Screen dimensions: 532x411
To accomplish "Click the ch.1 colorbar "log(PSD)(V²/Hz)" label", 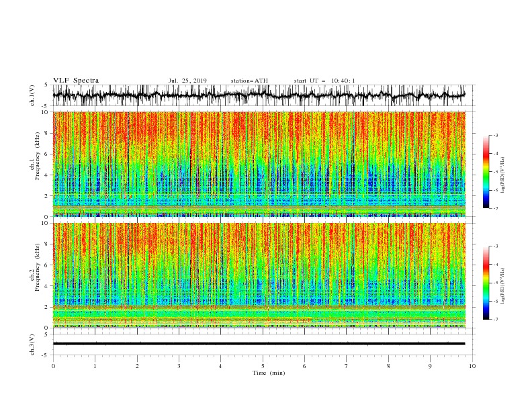I will pos(502,175).
